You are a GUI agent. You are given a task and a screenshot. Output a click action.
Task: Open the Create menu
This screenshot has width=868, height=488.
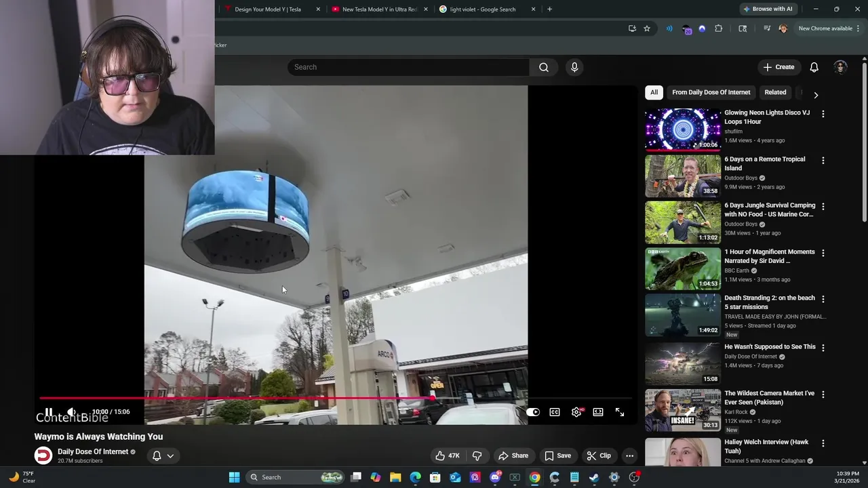click(778, 67)
